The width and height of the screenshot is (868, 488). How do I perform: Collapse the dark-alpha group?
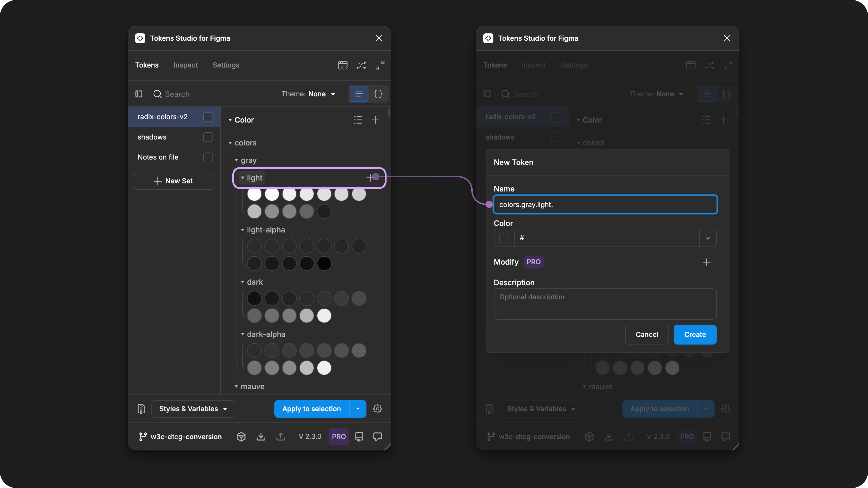[243, 334]
